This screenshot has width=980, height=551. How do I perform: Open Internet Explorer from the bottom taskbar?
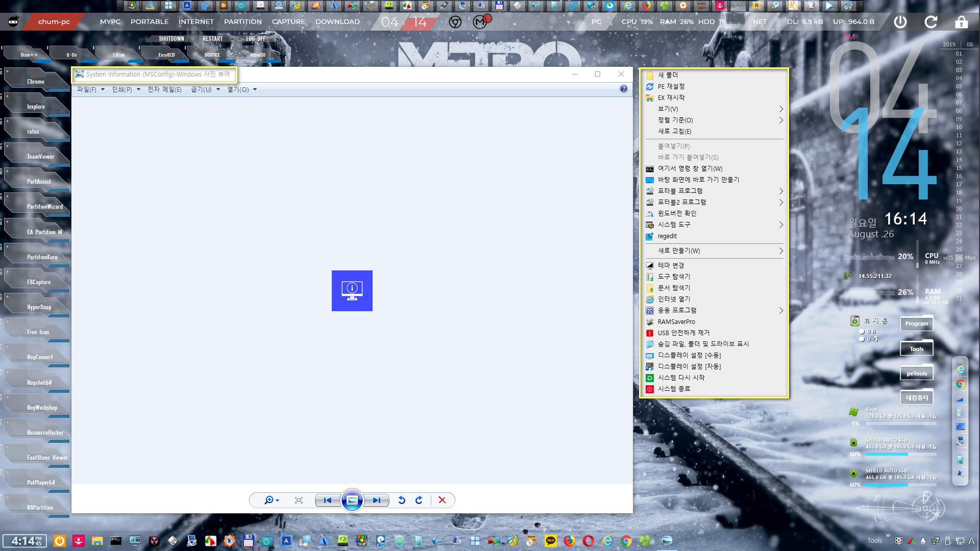point(607,541)
